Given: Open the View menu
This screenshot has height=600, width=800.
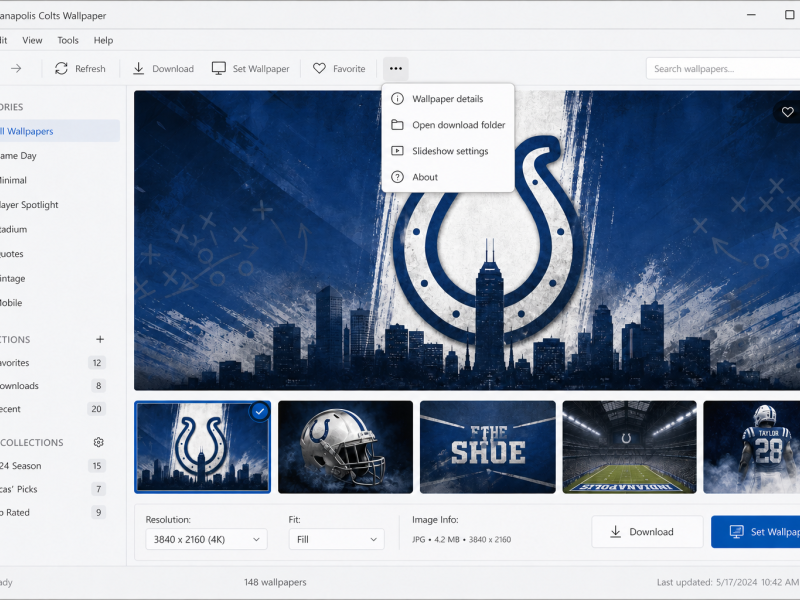Looking at the screenshot, I should point(32,40).
